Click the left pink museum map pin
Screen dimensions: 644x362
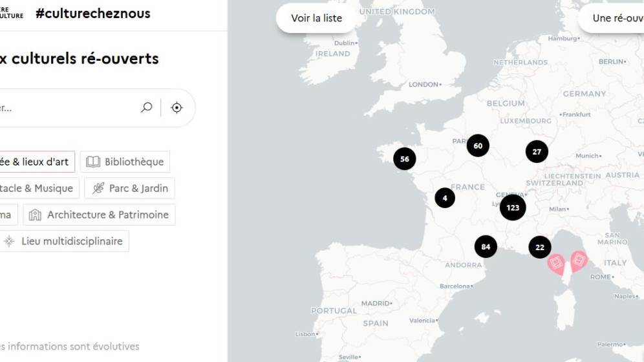tap(556, 264)
